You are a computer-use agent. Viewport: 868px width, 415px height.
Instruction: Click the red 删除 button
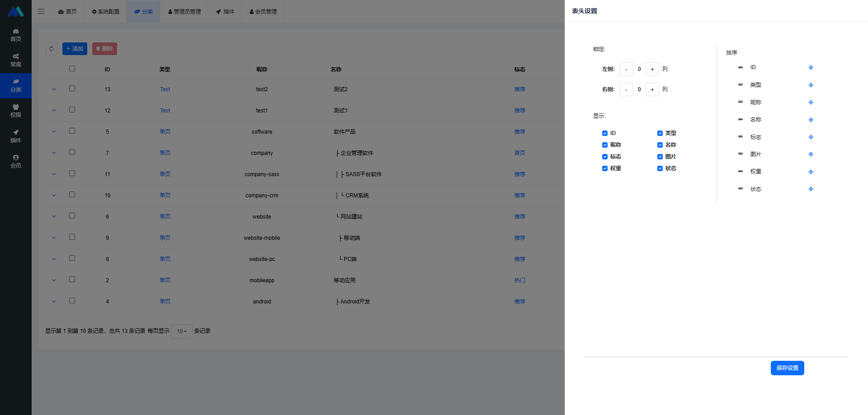(x=104, y=49)
